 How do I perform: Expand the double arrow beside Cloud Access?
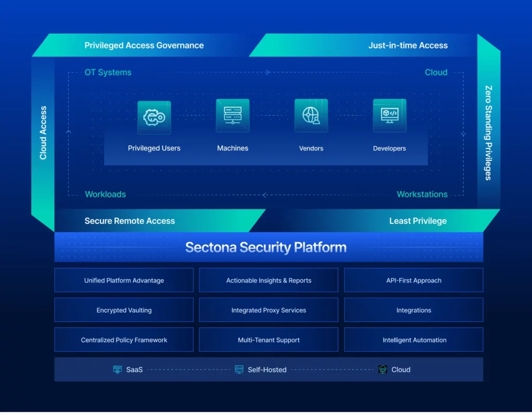coord(68,133)
